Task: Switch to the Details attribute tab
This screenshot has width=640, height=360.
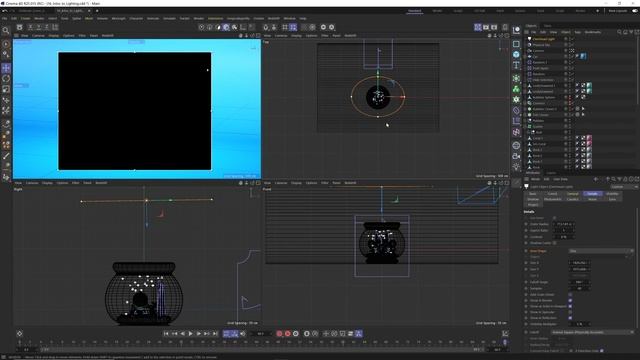Action: 592,194
